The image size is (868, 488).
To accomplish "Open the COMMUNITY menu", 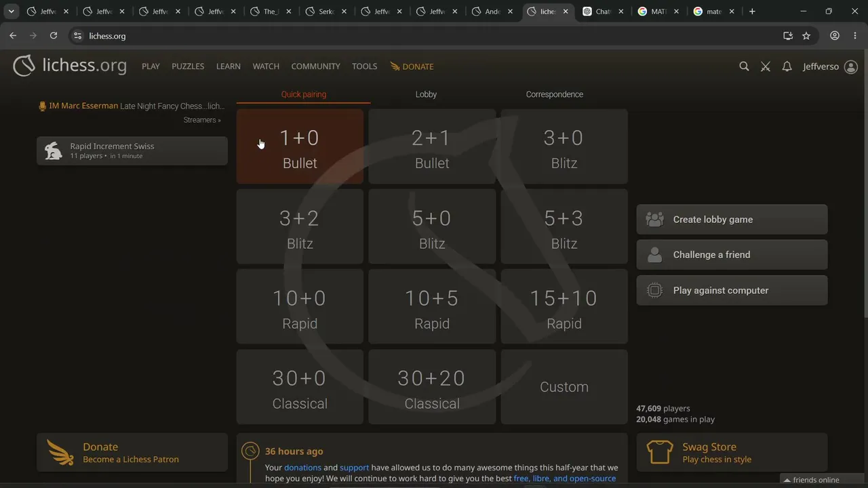I will coord(315,66).
